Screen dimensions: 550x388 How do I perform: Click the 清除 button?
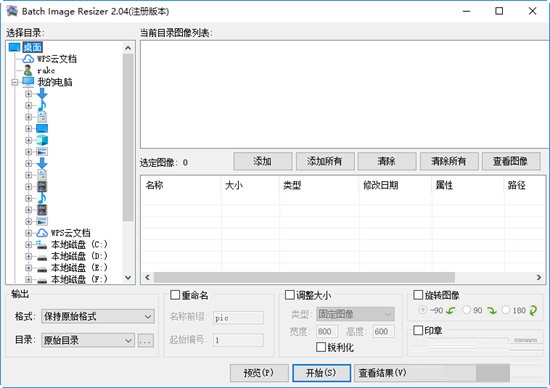pos(387,161)
